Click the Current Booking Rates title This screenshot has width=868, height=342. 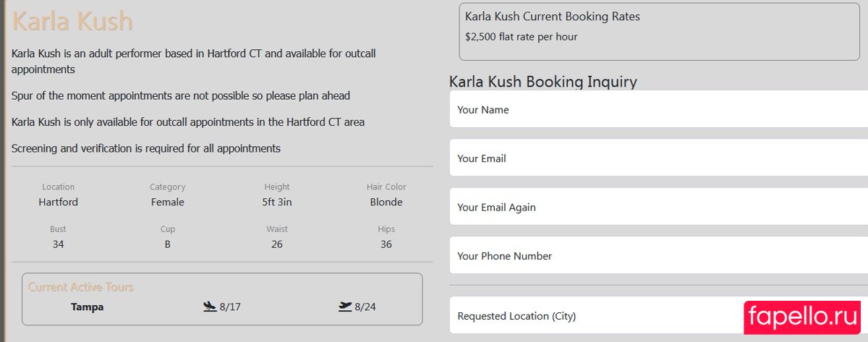pos(552,17)
